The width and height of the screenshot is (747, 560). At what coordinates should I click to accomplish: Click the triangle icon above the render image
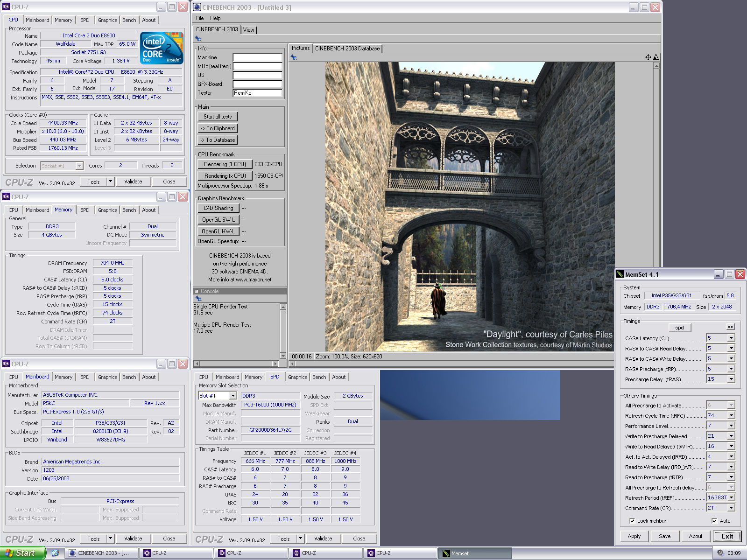[656, 57]
